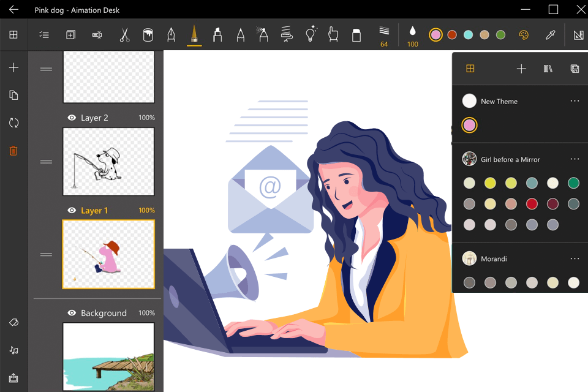Pick the cyan color in toolbar
The height and width of the screenshot is (392, 588).
click(469, 35)
